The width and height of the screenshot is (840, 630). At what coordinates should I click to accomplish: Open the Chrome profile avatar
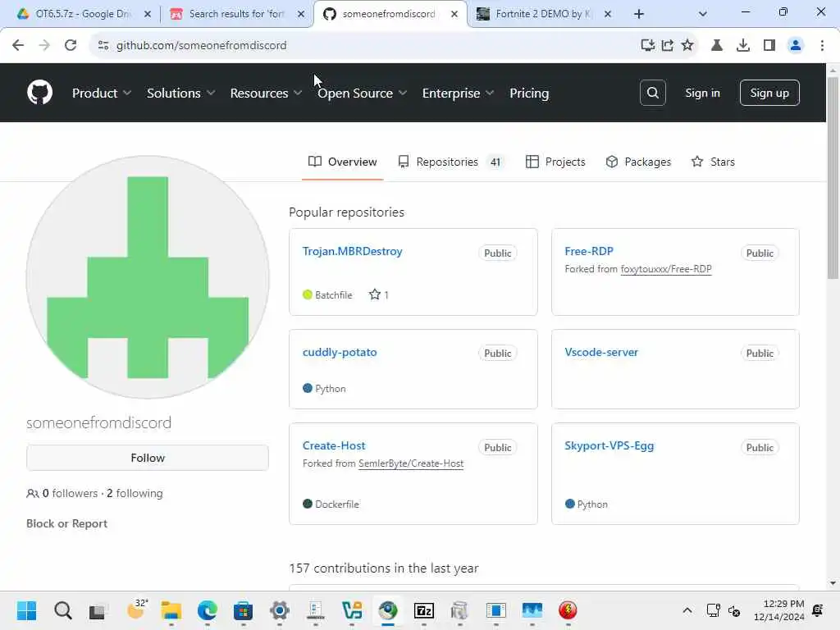tap(796, 46)
